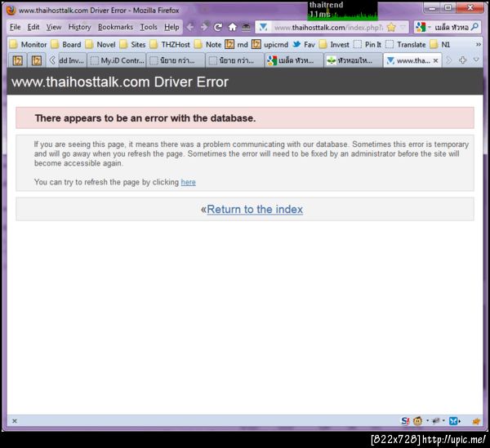This screenshot has width=490, height=448.
Task: Click the blue X add-on icon
Action: (453, 421)
